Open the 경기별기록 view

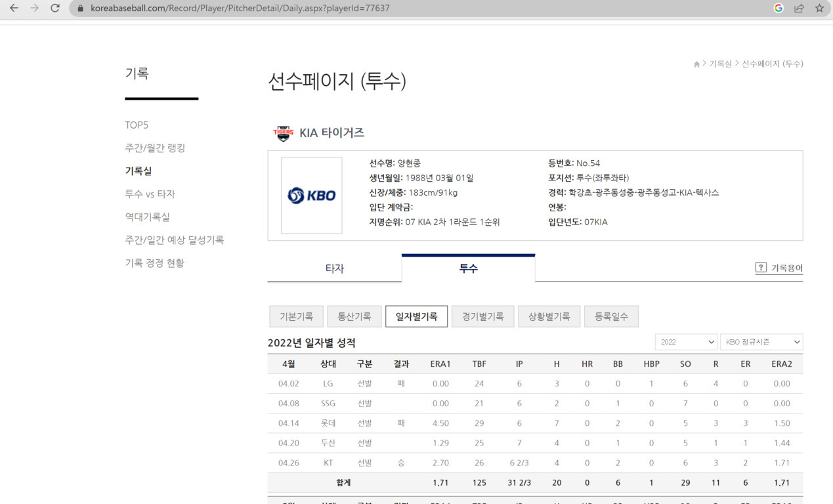[x=482, y=316]
